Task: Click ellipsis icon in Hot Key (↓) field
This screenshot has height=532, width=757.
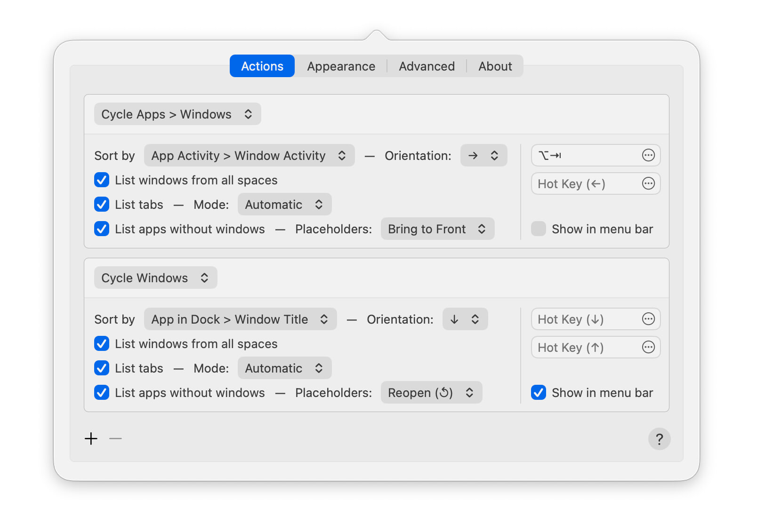Action: (648, 319)
